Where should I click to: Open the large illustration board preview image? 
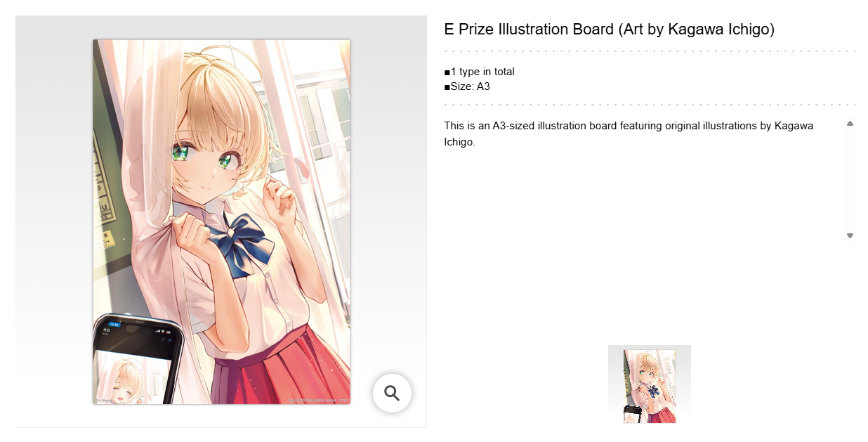[x=221, y=221]
